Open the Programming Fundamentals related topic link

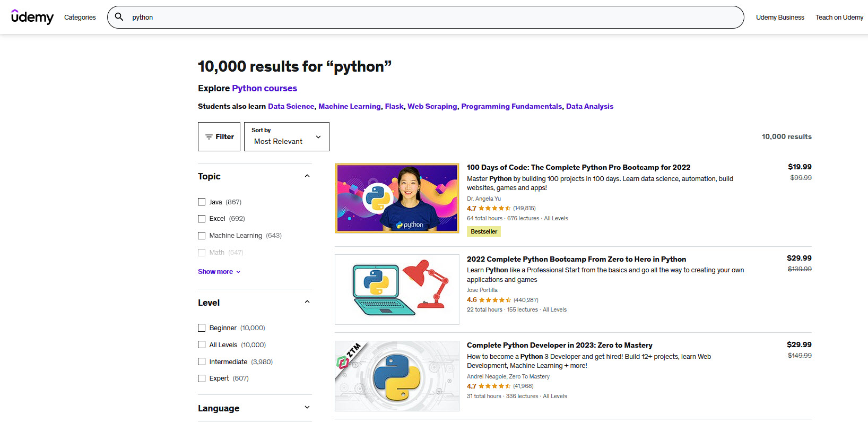click(511, 106)
